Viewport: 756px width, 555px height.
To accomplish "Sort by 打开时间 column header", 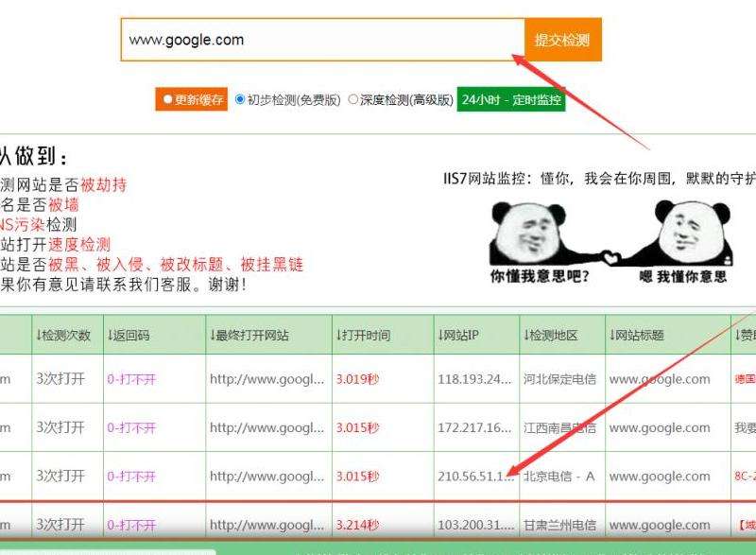I will click(x=363, y=335).
